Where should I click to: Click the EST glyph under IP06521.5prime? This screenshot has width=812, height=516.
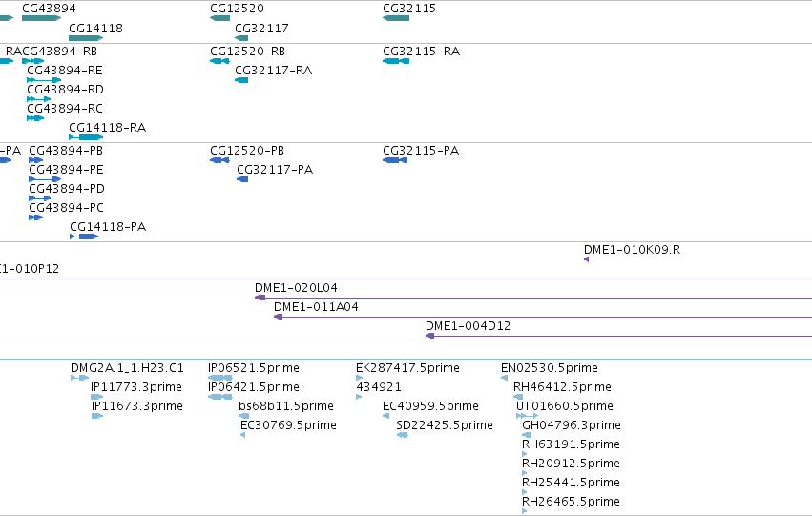pyautogui.click(x=220, y=378)
